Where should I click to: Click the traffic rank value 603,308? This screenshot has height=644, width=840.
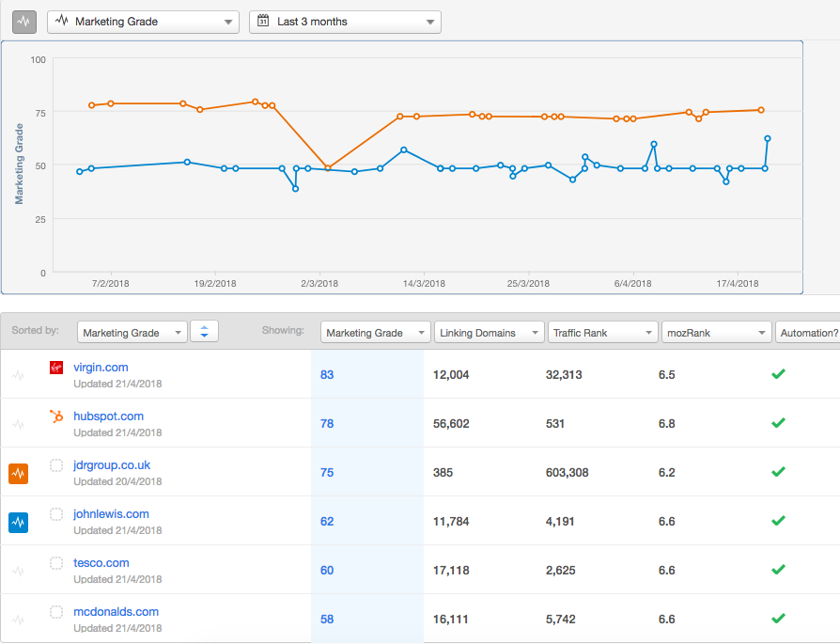pos(567,472)
